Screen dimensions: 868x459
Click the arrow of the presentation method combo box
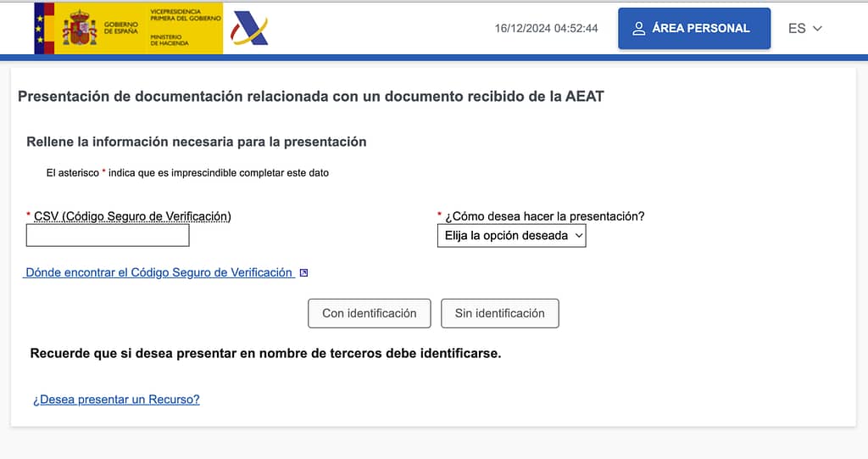[578, 236]
